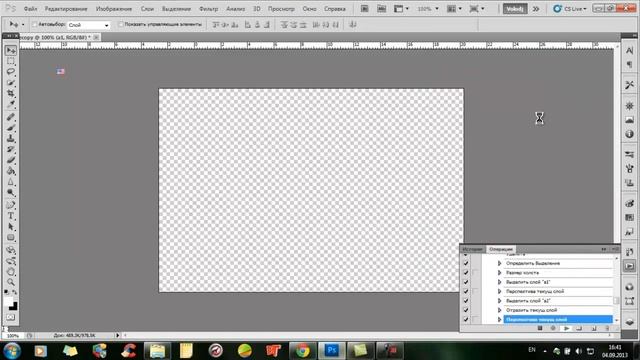This screenshot has width=640, height=360.
Task: Uncheck the Размер холста step checkbox
Action: [x=466, y=273]
